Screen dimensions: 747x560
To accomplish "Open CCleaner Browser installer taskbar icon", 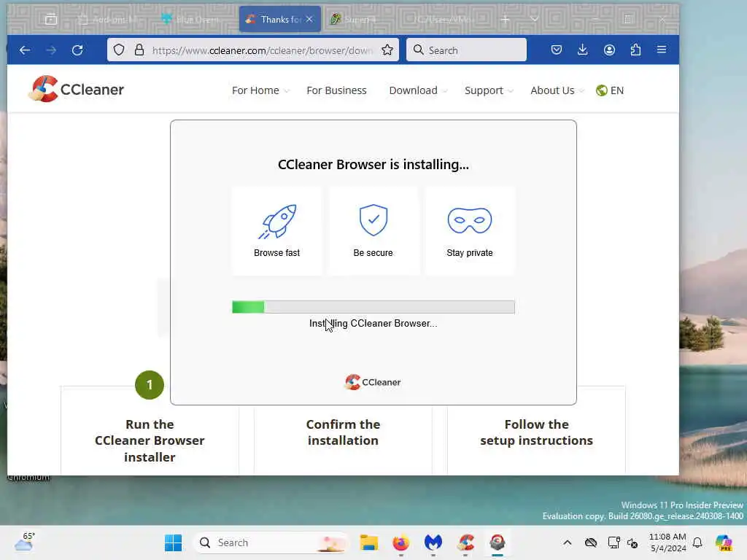I will point(498,542).
